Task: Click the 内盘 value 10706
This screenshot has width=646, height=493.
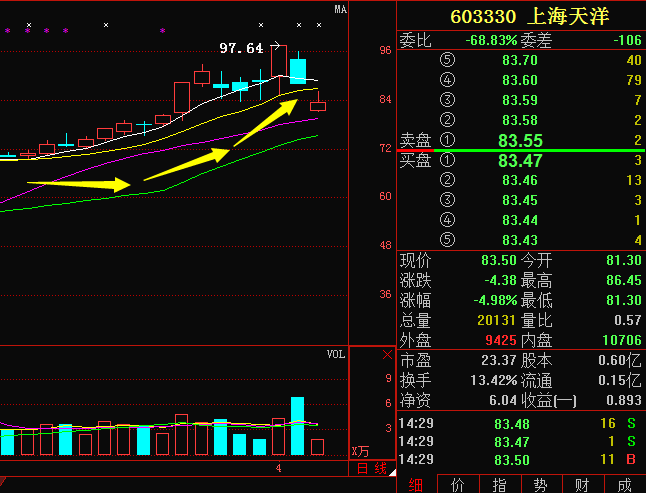Action: click(x=622, y=340)
